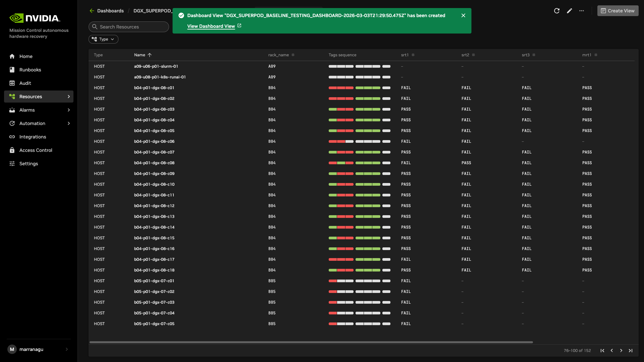Click the tags sequence bar for b04-p01-dgx-08-c01
Screen dimensions: 644x362
pyautogui.click(x=360, y=88)
